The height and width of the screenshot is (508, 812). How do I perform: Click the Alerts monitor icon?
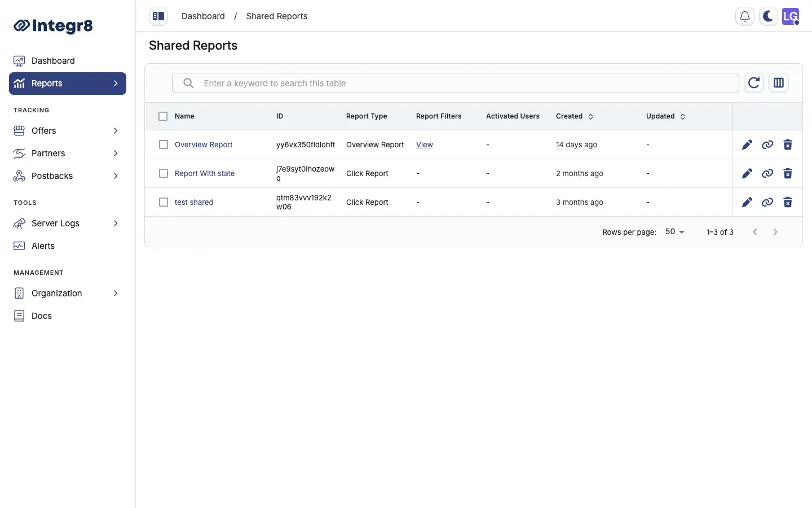click(19, 246)
